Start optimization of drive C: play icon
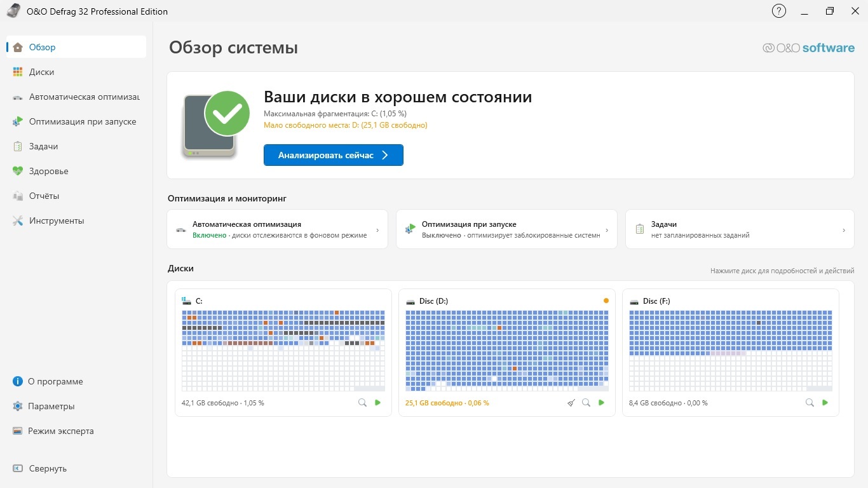 378,403
